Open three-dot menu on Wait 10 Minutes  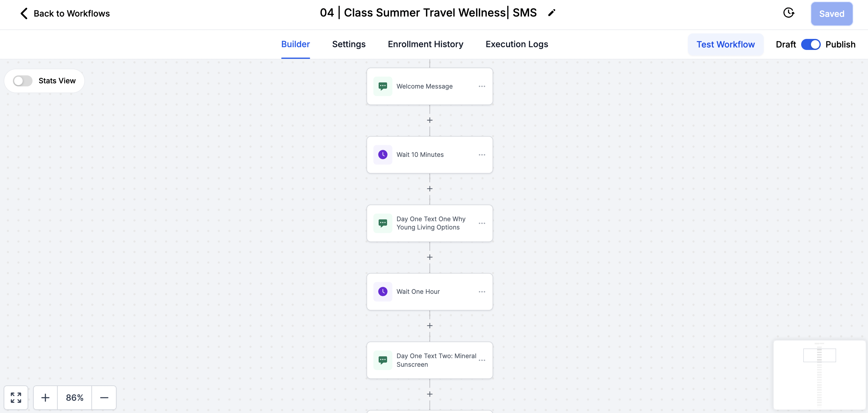tap(482, 154)
